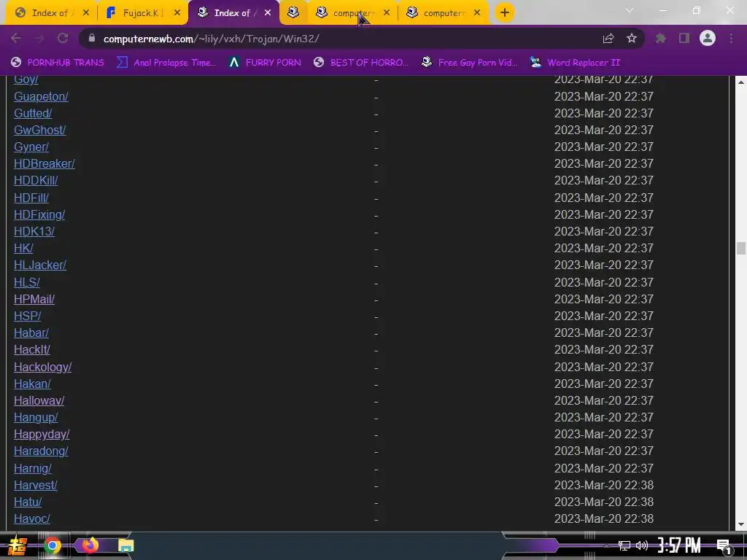747x560 pixels.
Task: Open the Haradong/ directory
Action: click(41, 451)
